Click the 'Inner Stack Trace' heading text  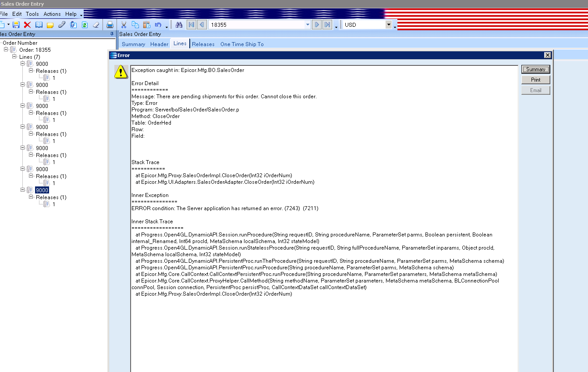click(152, 222)
